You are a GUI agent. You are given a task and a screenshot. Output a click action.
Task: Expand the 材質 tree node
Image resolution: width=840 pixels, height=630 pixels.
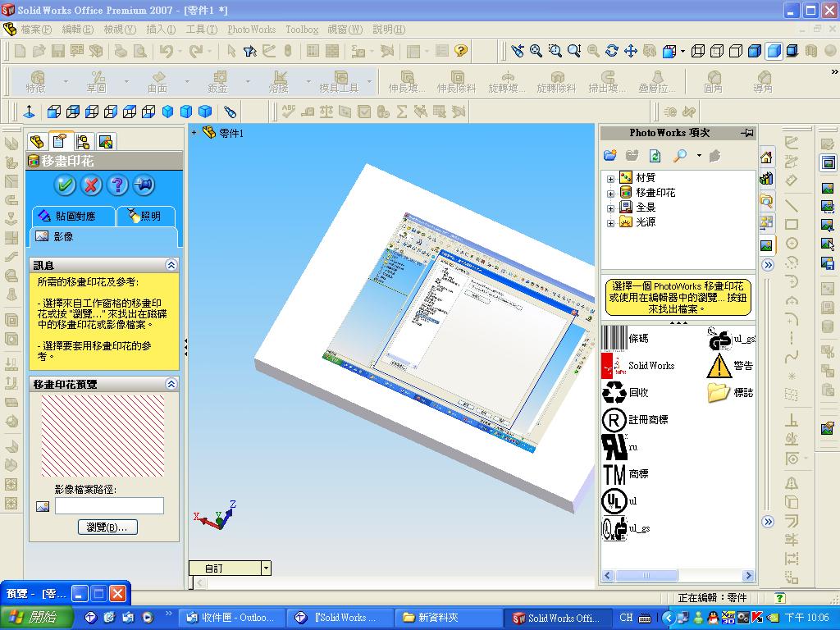610,179
